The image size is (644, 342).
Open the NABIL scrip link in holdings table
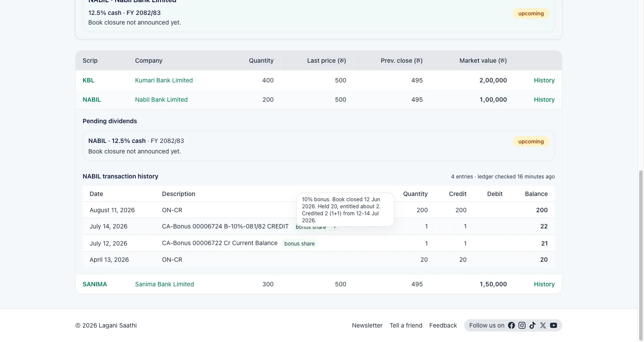pyautogui.click(x=92, y=100)
